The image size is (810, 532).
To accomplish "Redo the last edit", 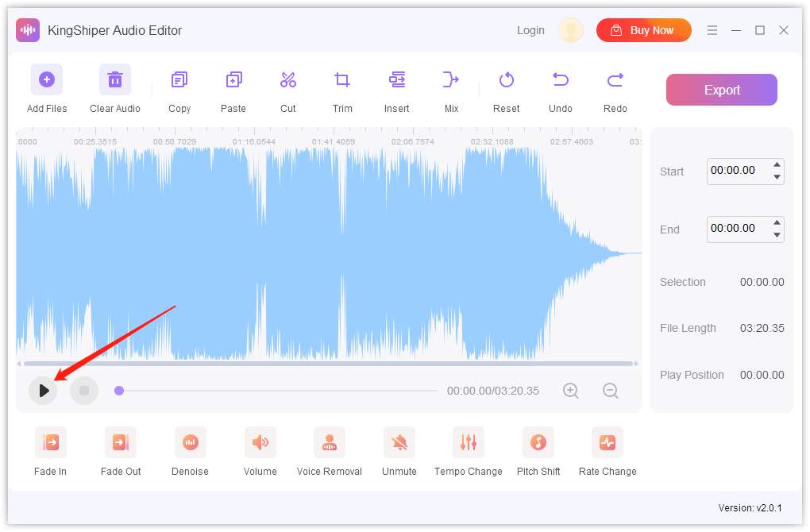I will pos(615,79).
